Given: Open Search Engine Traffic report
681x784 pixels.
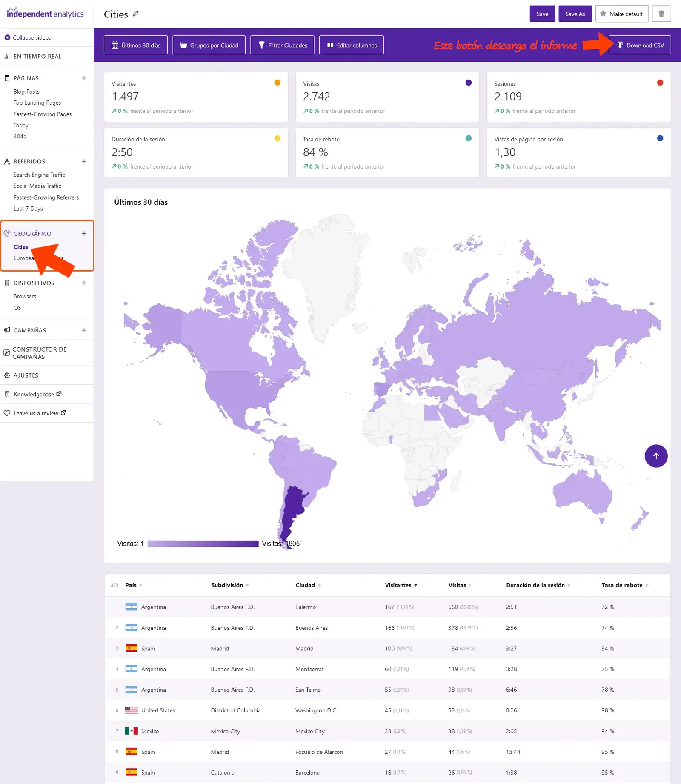Looking at the screenshot, I should (x=39, y=175).
